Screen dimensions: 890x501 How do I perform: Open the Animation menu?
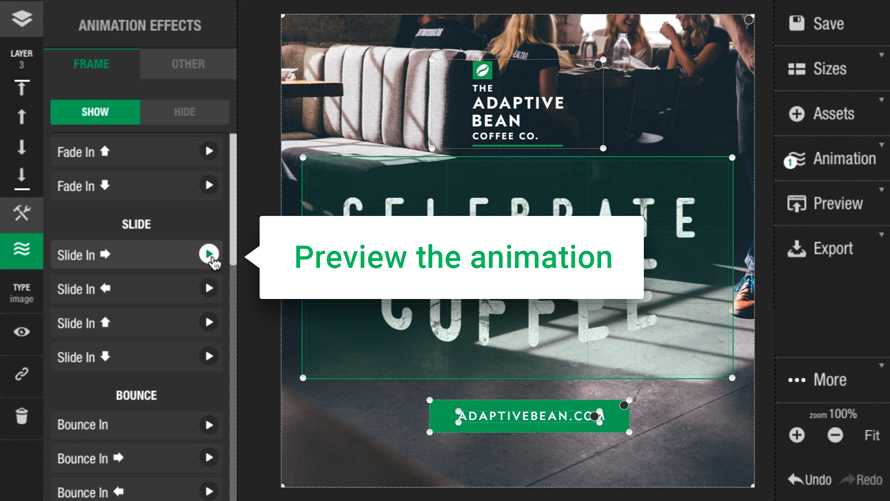832,159
